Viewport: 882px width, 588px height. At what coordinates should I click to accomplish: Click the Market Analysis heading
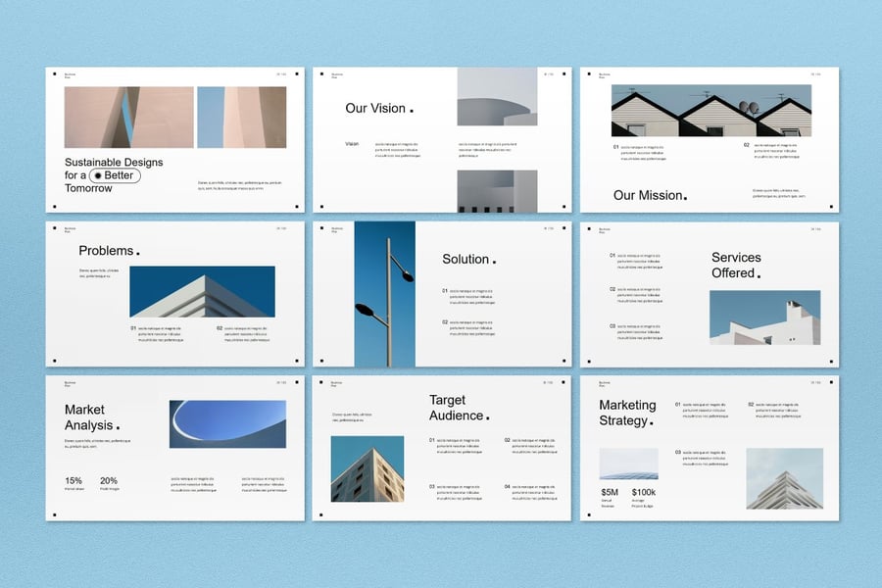click(90, 417)
